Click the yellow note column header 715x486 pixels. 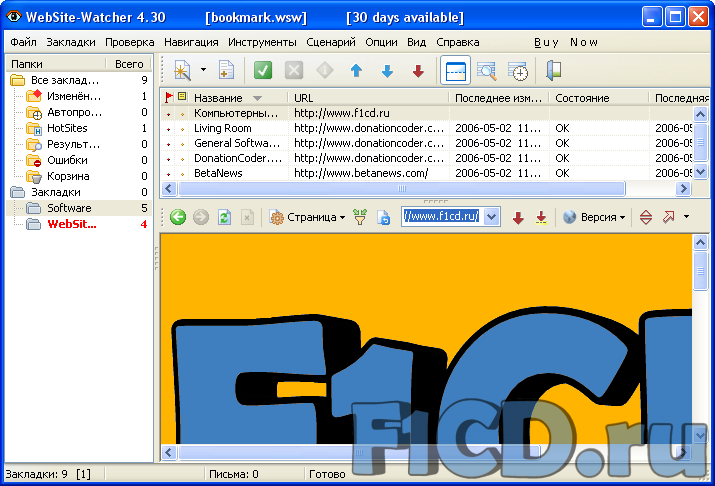[x=182, y=97]
